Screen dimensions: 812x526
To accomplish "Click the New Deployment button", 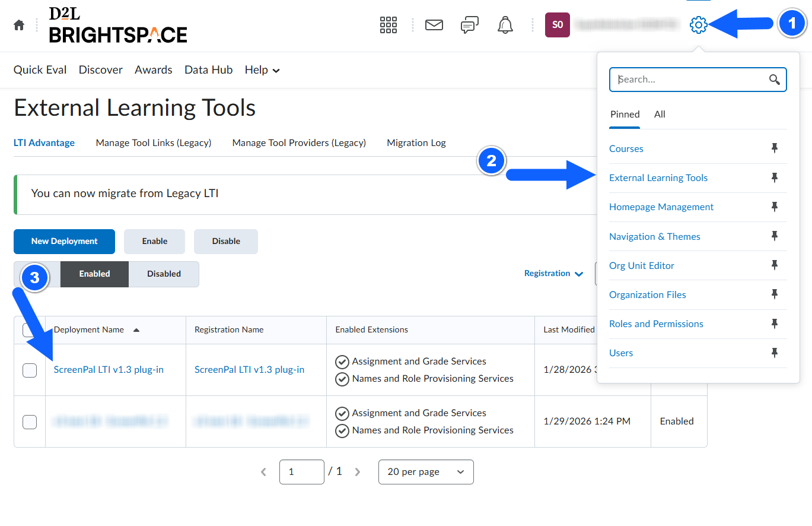I will click(x=64, y=241).
